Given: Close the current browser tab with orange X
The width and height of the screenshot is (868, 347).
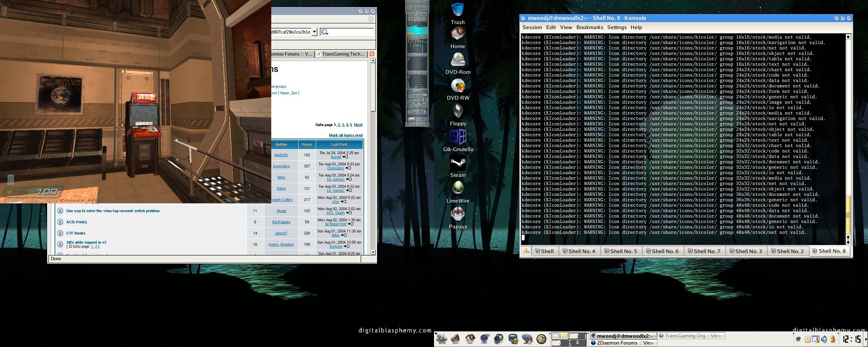Looking at the screenshot, I should 372,54.
